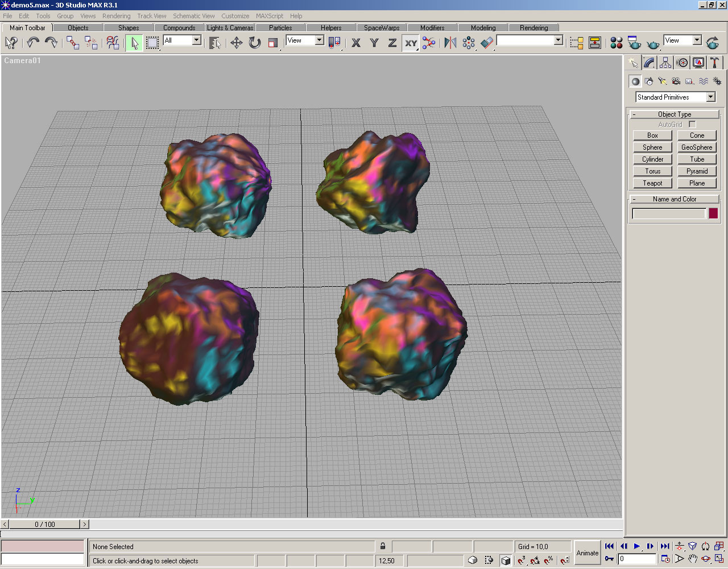Screen dimensions: 728x569
Task: Activate the Mirror Selected Objects icon
Action: (x=450, y=43)
